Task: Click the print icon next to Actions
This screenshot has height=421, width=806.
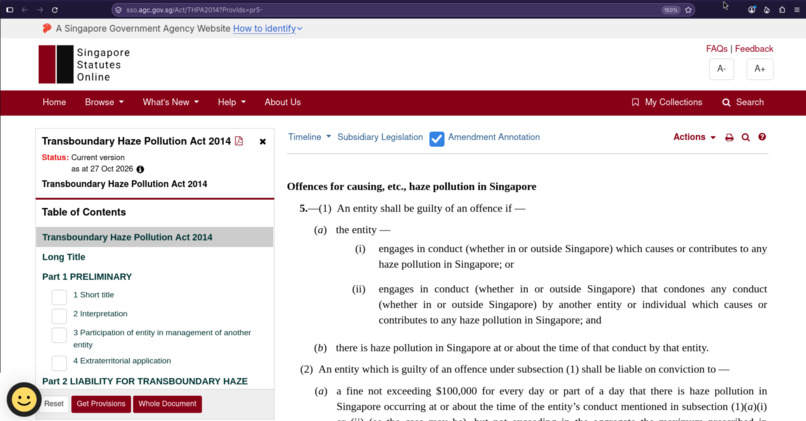Action: click(x=729, y=137)
